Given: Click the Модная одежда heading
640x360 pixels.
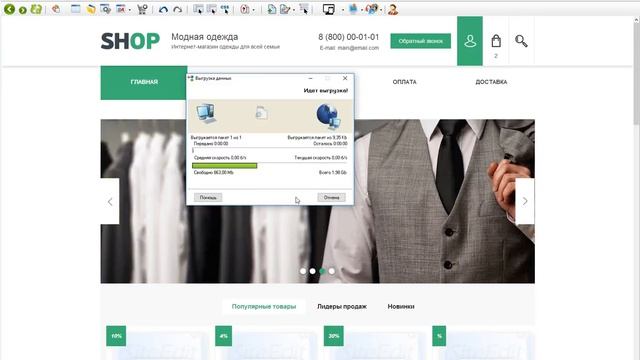Looking at the screenshot, I should 204,37.
